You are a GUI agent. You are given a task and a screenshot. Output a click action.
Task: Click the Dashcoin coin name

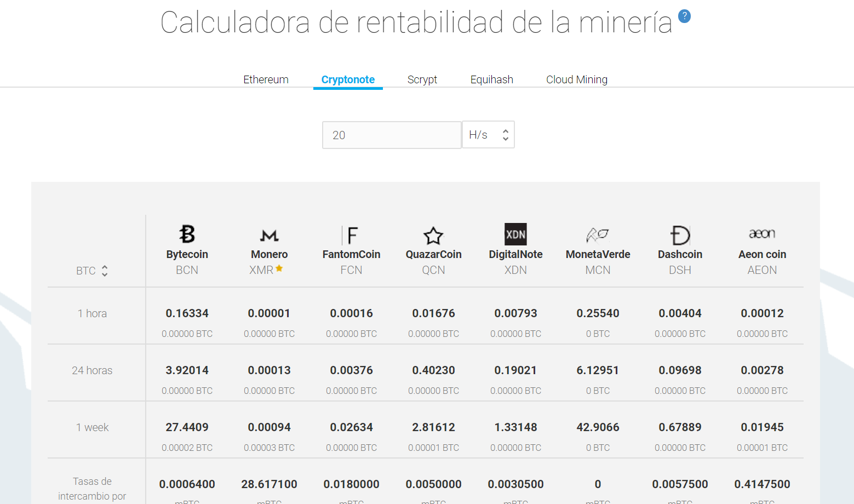(x=680, y=254)
